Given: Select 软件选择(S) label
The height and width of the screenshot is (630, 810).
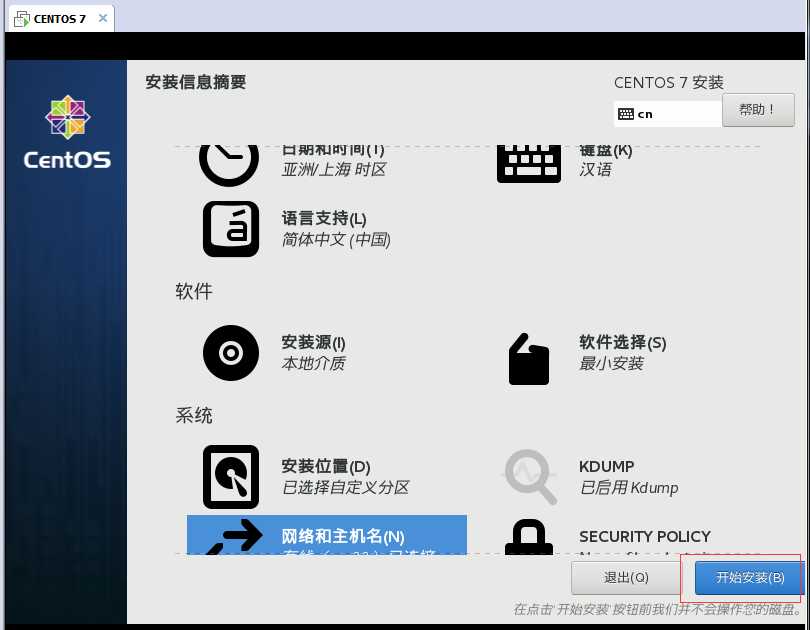Looking at the screenshot, I should point(622,342).
